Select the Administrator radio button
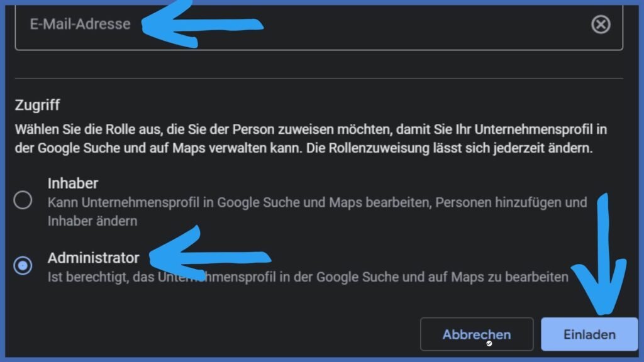Screen dimensions: 644x362 coord(23,266)
